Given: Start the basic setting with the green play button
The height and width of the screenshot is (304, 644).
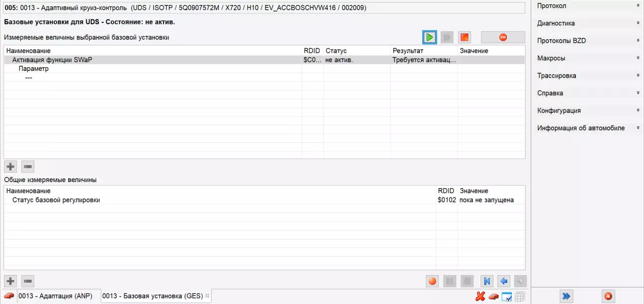Looking at the screenshot, I should (430, 37).
